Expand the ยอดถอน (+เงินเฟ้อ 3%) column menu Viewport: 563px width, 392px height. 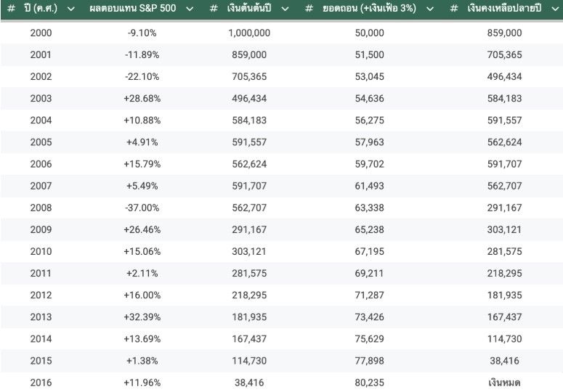(x=430, y=9)
